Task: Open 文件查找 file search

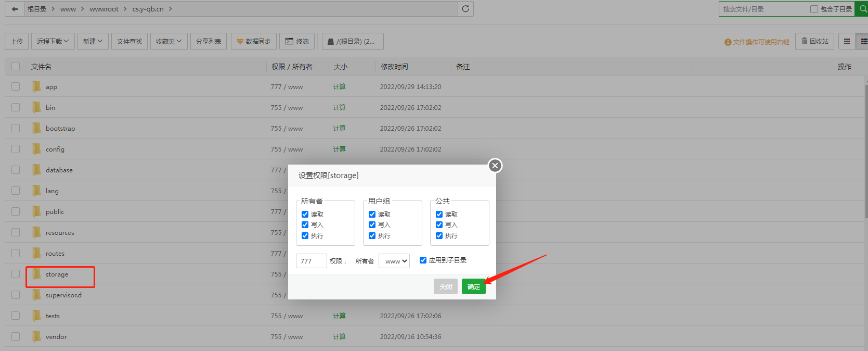Action: click(129, 41)
